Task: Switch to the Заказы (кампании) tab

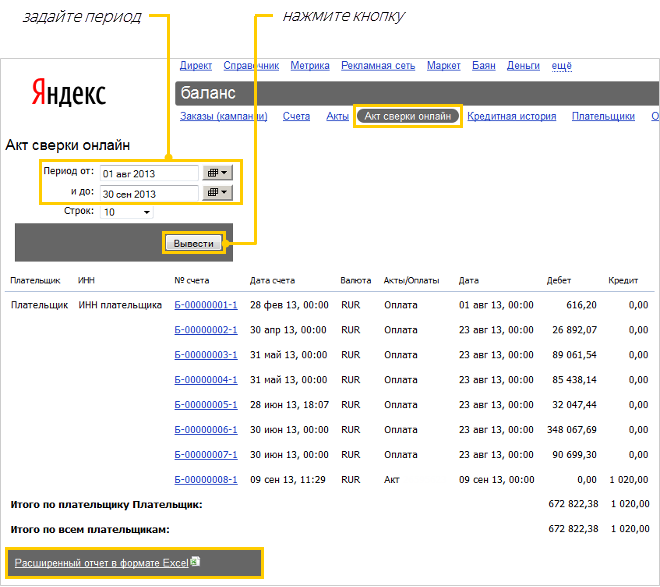Action: tap(224, 116)
